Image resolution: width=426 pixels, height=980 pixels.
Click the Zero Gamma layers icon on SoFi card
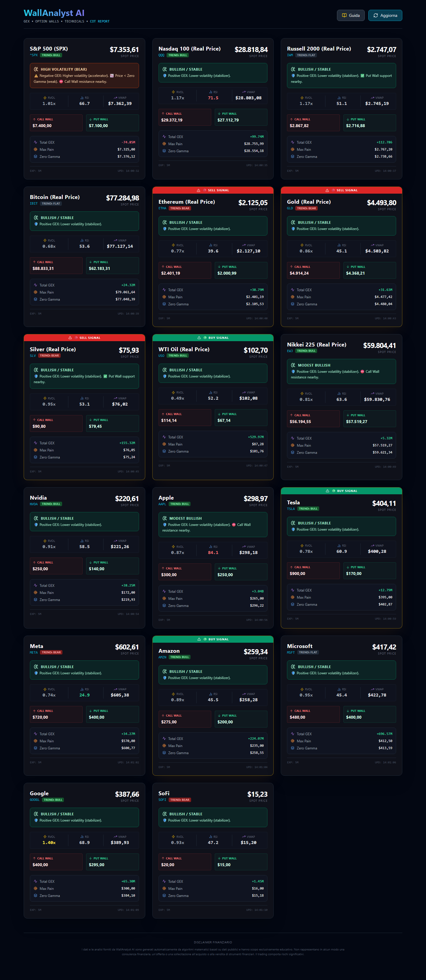(164, 895)
